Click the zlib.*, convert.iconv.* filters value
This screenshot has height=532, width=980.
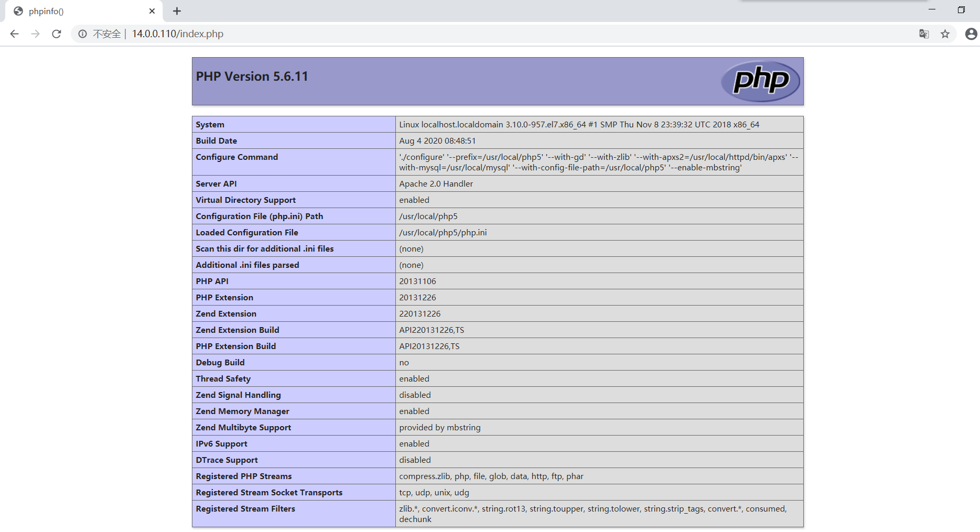pos(593,514)
